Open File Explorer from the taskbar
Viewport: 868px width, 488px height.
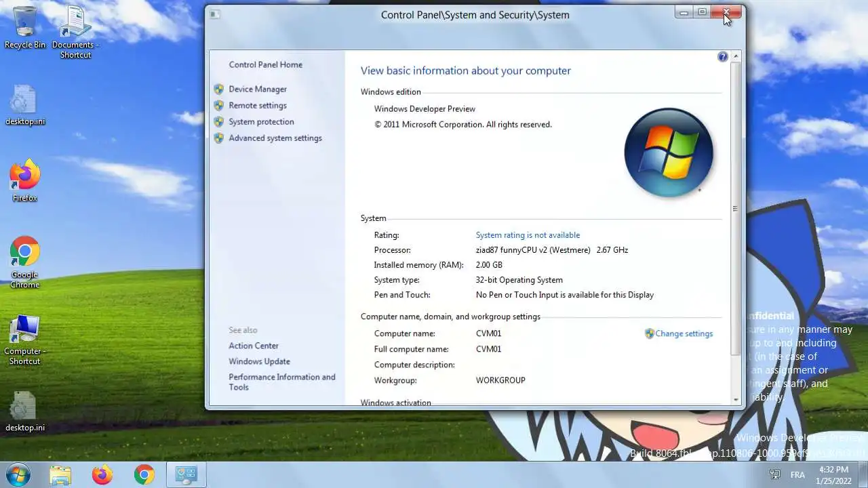60,474
